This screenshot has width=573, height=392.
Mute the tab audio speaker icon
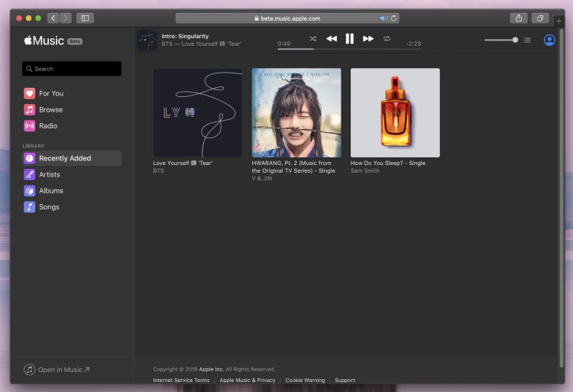[384, 18]
